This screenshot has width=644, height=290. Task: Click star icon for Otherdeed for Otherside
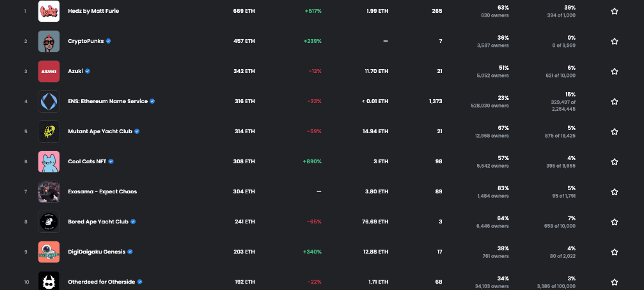tap(614, 282)
